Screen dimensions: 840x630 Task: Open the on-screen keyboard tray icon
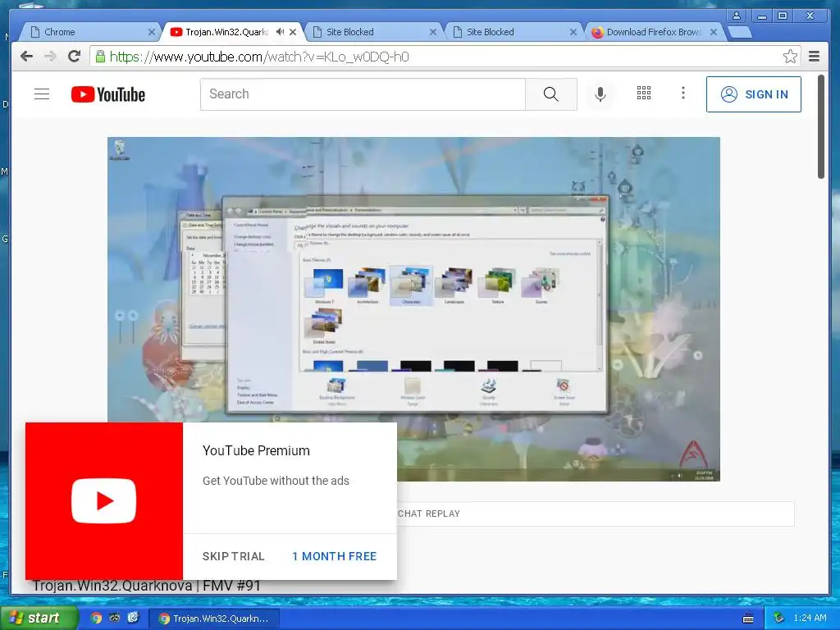748,619
